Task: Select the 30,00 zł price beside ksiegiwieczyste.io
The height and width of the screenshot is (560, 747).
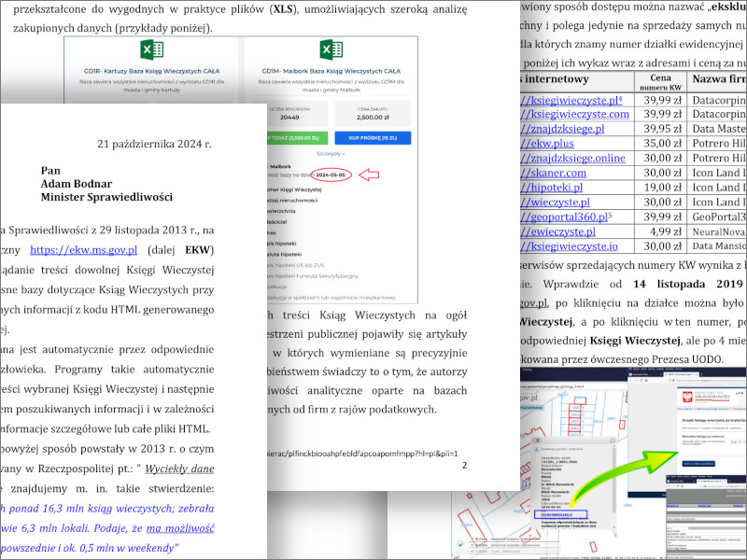Action: (663, 246)
